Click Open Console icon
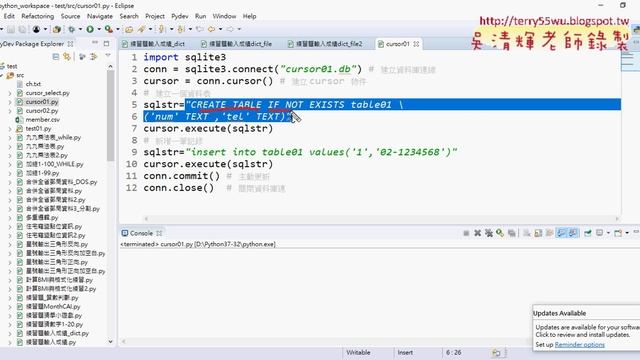The image size is (640, 360). pyautogui.click(x=618, y=233)
